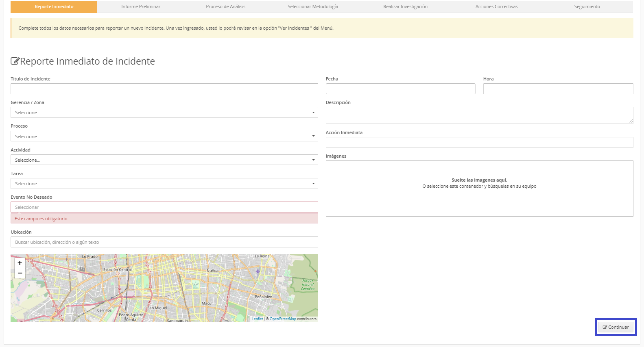Zoom out on the map

point(20,273)
